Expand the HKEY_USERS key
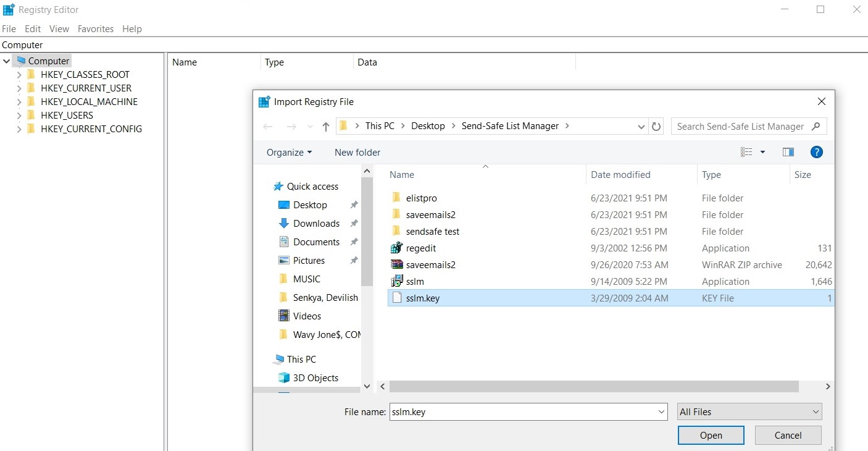 (x=19, y=116)
